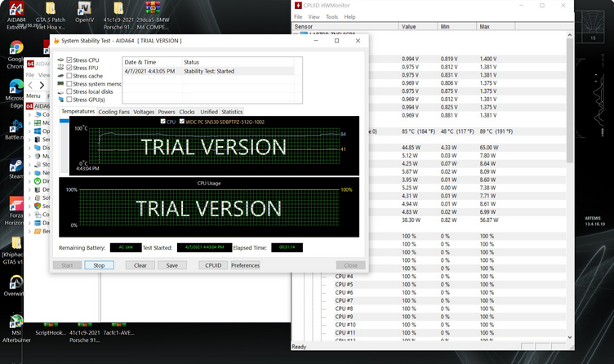Open the Tools menu in HWMonitor

[331, 16]
